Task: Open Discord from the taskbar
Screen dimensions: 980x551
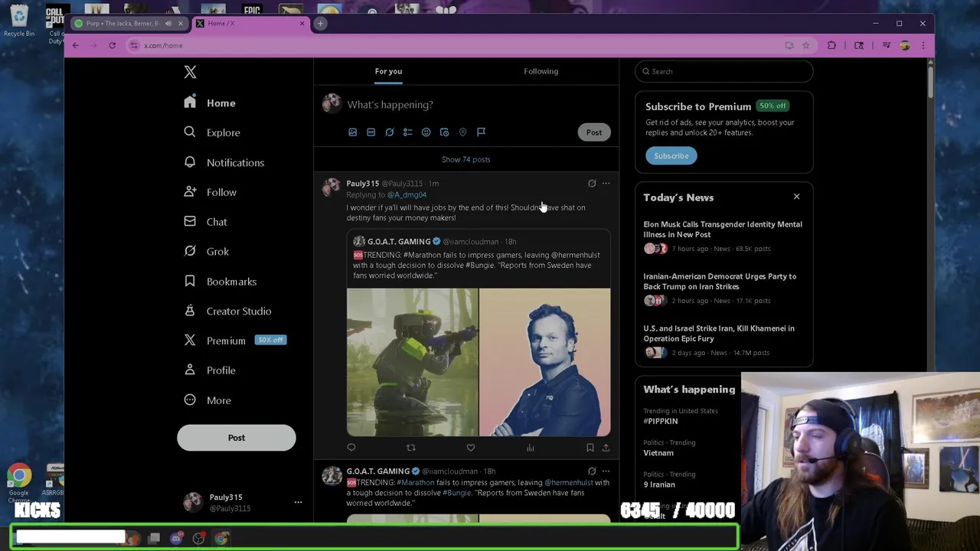Action: point(176,539)
